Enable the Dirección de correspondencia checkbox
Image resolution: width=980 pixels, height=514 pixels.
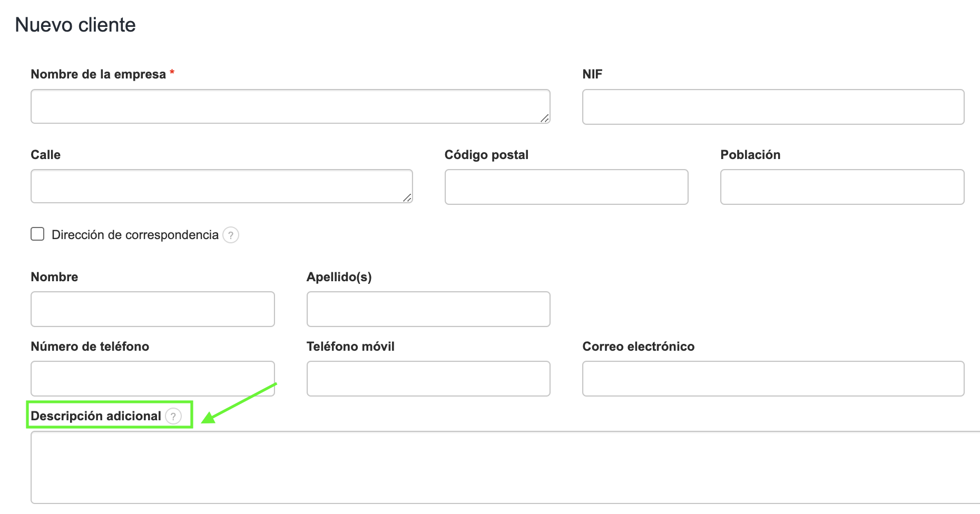tap(37, 234)
